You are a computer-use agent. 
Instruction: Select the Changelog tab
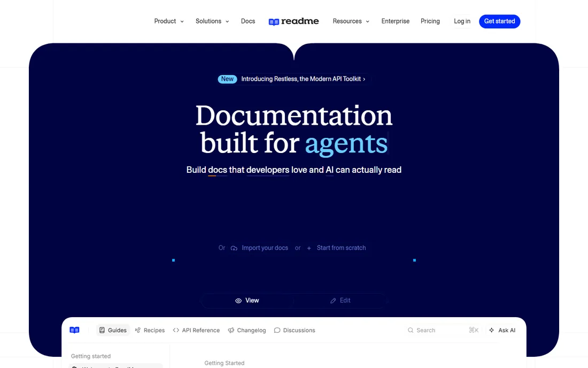(247, 330)
